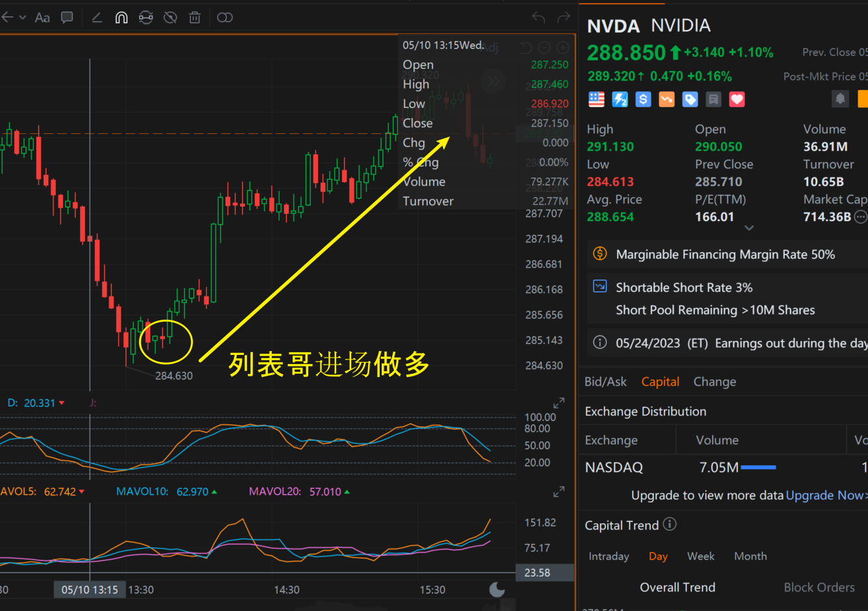
Task: Click the arrow beside MAVOL20 value
Action: click(x=347, y=492)
